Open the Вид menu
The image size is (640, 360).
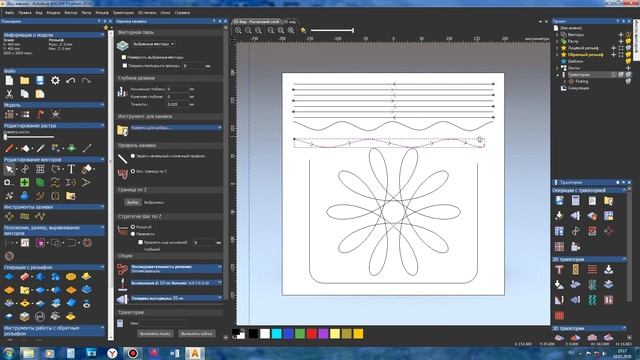39,13
